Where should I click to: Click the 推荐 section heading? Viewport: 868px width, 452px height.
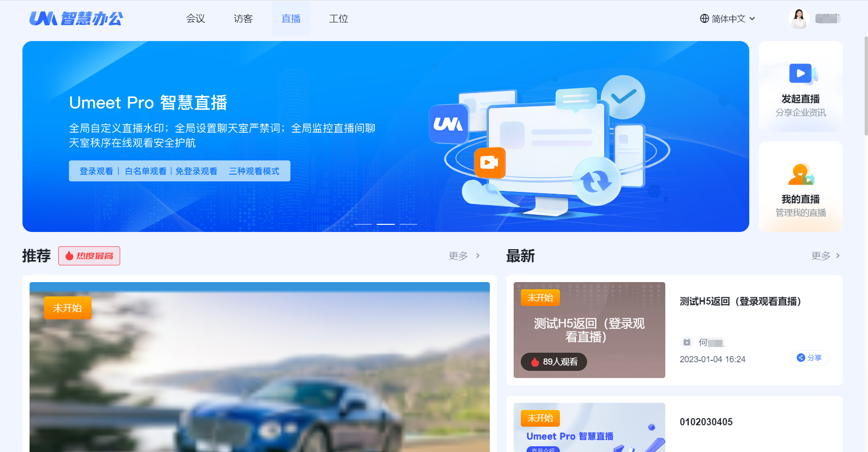pyautogui.click(x=36, y=256)
